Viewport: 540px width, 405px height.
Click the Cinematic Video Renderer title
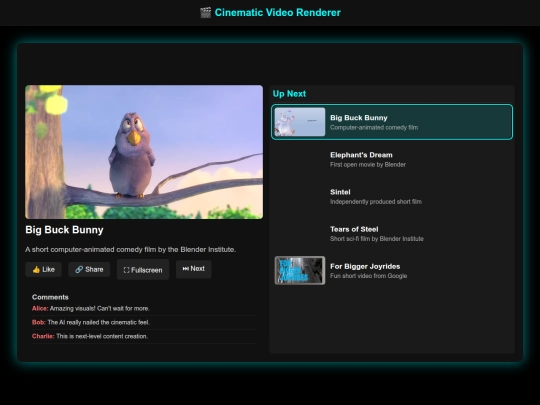pyautogui.click(x=278, y=13)
